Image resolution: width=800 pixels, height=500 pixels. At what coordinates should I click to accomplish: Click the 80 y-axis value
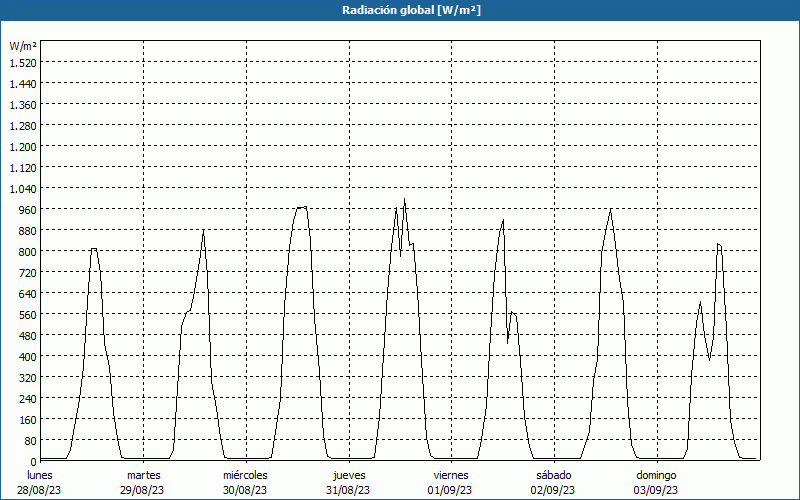[31, 440]
